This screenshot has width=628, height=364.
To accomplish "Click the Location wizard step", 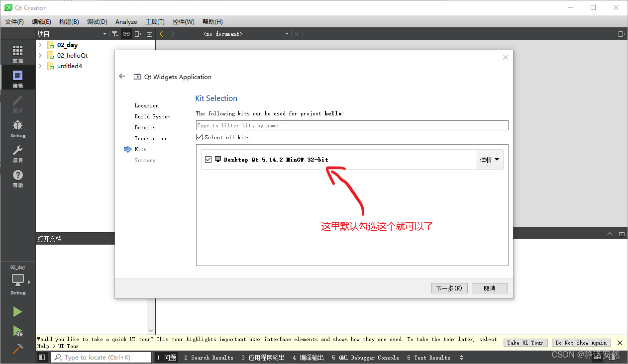I will point(147,105).
